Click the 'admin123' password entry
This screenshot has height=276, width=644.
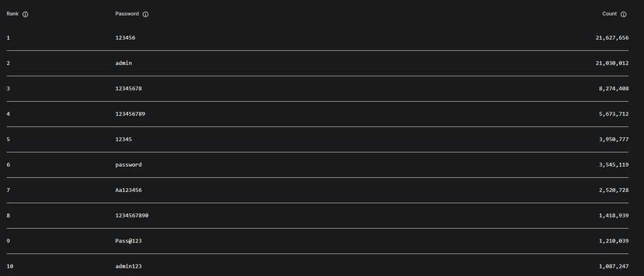128,267
